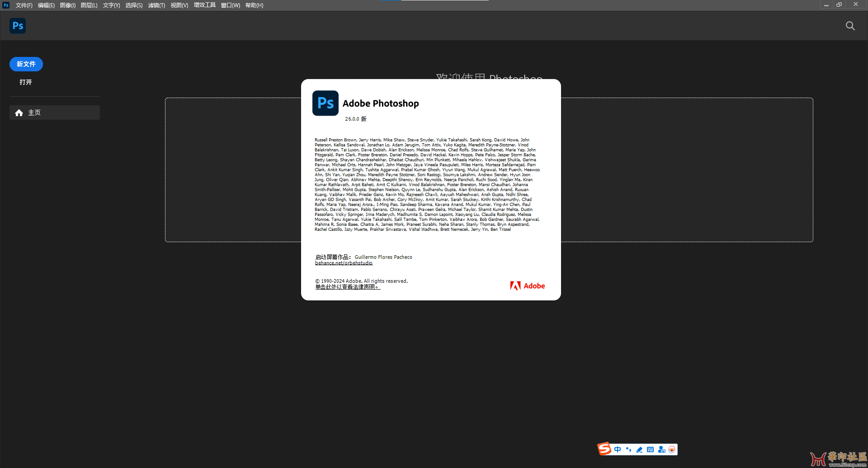Click the 打开 button
Screen dimensions: 868x468
[x=26, y=82]
